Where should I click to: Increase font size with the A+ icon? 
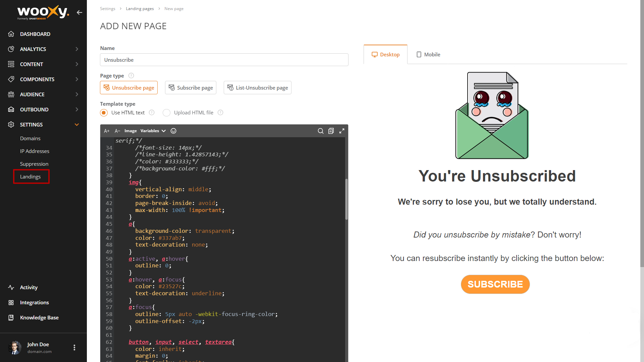click(x=107, y=131)
